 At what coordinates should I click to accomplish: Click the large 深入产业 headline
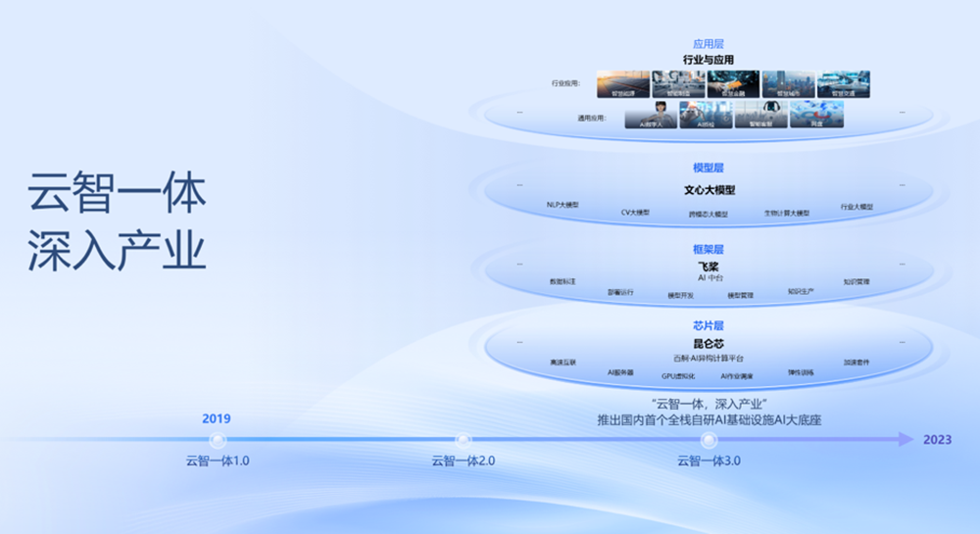(117, 250)
